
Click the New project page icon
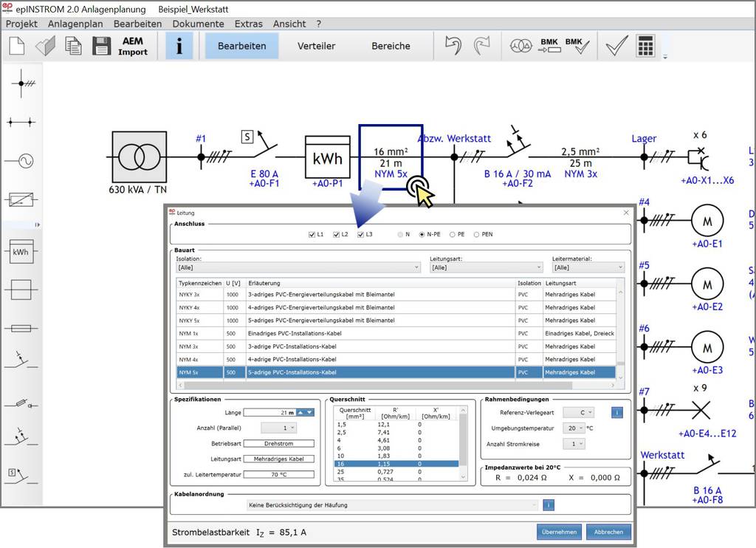(x=17, y=46)
